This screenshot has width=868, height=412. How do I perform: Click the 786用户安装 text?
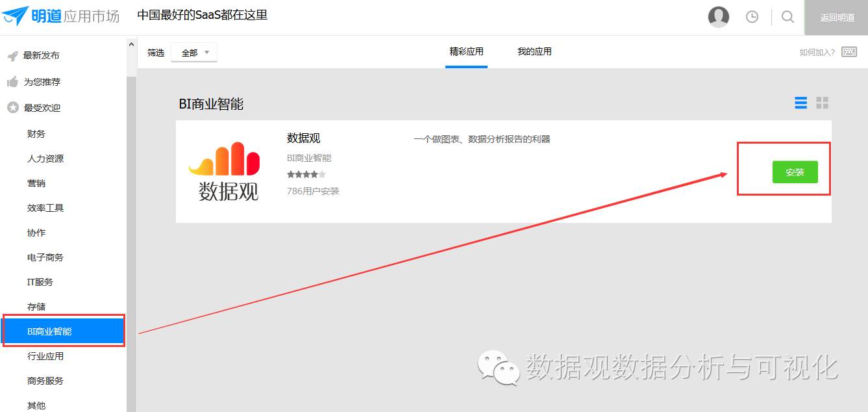(x=313, y=191)
